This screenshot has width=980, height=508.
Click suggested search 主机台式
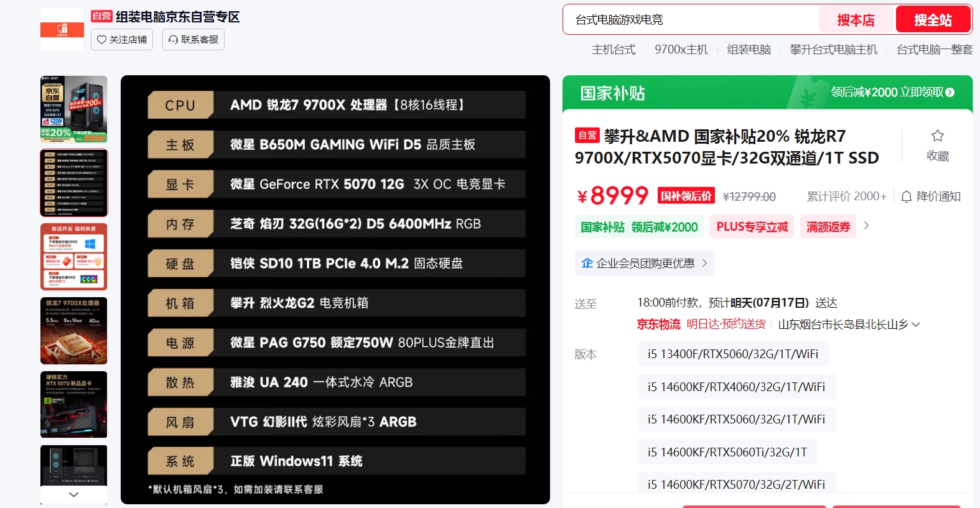(614, 50)
